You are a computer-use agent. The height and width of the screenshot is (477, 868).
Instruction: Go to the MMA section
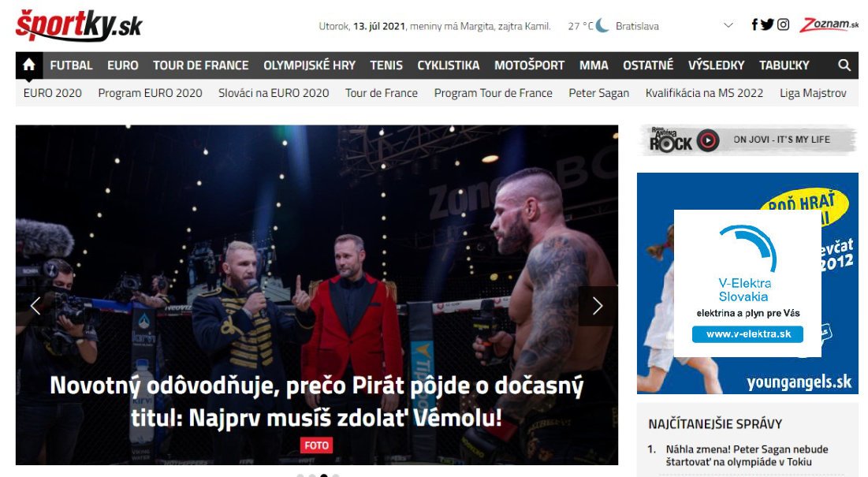point(594,65)
